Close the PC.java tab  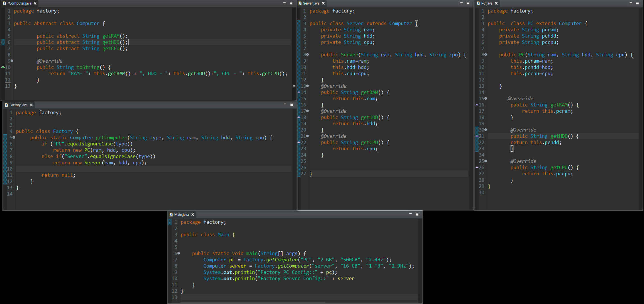(496, 3)
